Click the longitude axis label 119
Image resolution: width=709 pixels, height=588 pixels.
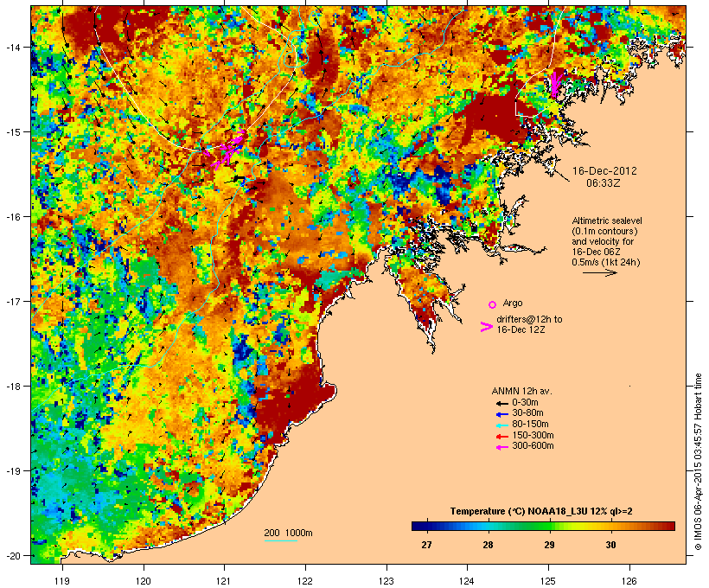pyautogui.click(x=62, y=581)
